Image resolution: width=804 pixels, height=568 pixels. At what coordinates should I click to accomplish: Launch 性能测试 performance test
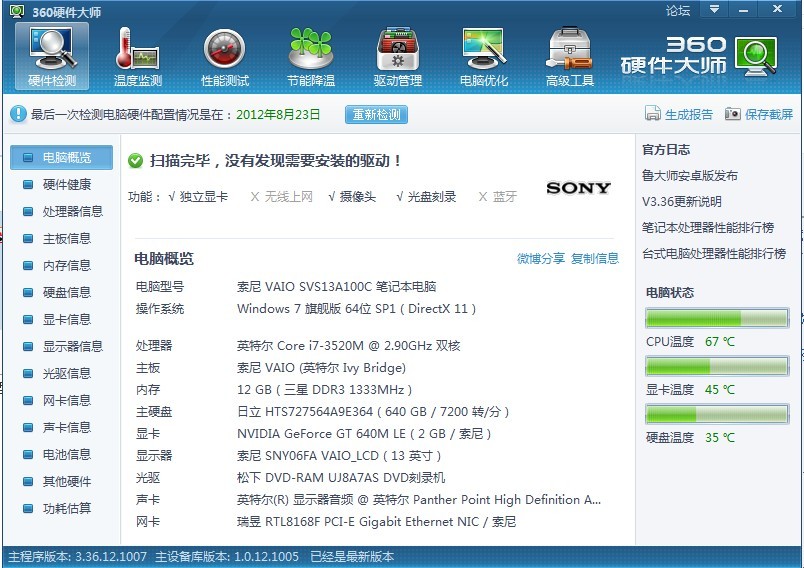225,56
